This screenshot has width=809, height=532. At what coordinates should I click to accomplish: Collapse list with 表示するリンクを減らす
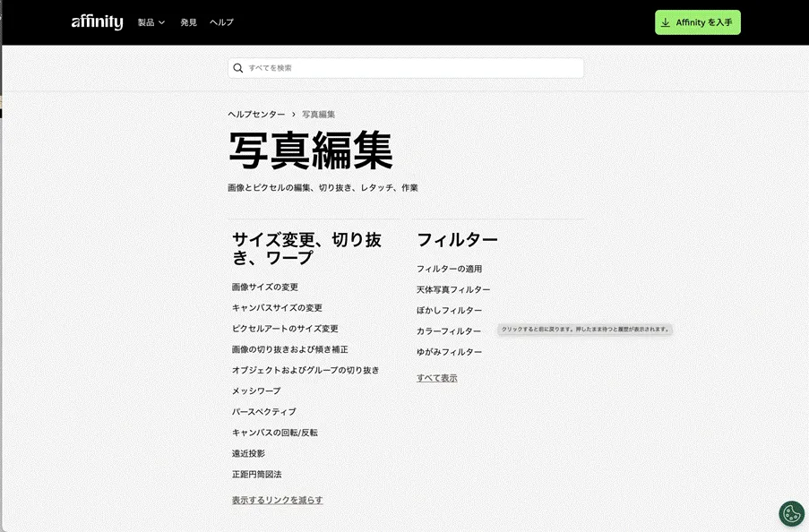277,500
